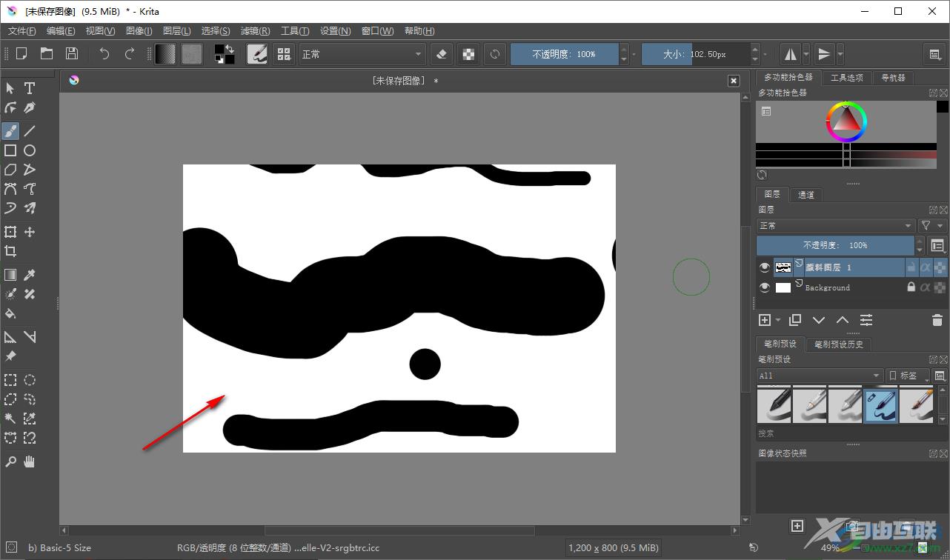Select the Freehand Brush tool
The height and width of the screenshot is (560, 950).
pyautogui.click(x=10, y=131)
